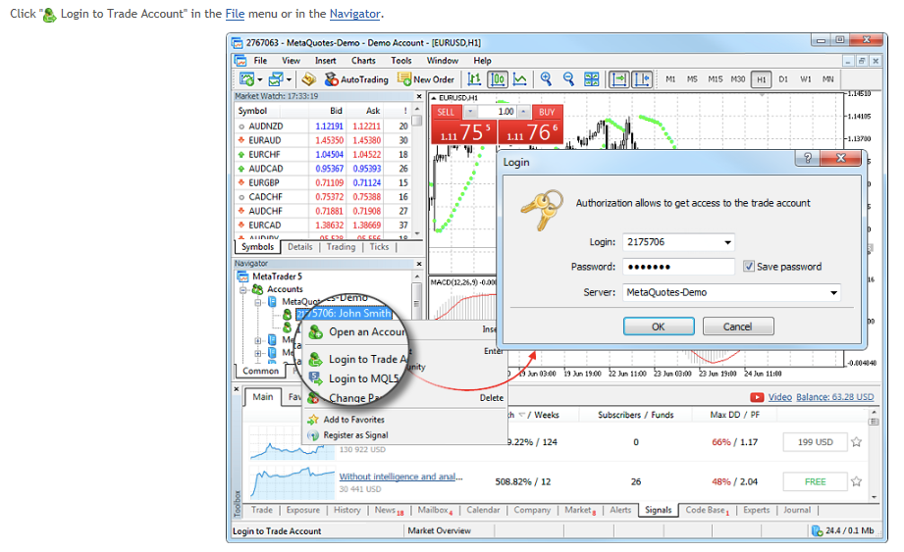This screenshot has height=552, width=904.
Task: Click the Zoom Out magnifier icon
Action: point(568,79)
